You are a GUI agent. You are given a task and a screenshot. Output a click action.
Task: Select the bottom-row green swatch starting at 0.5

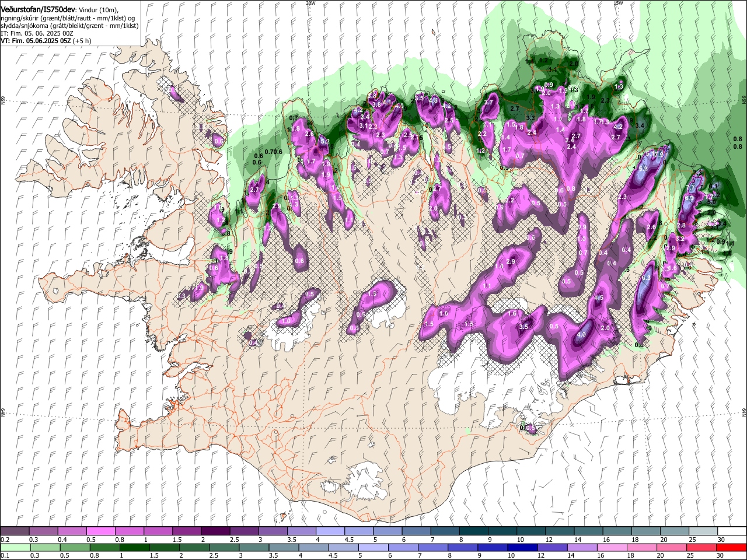pyautogui.click(x=75, y=547)
